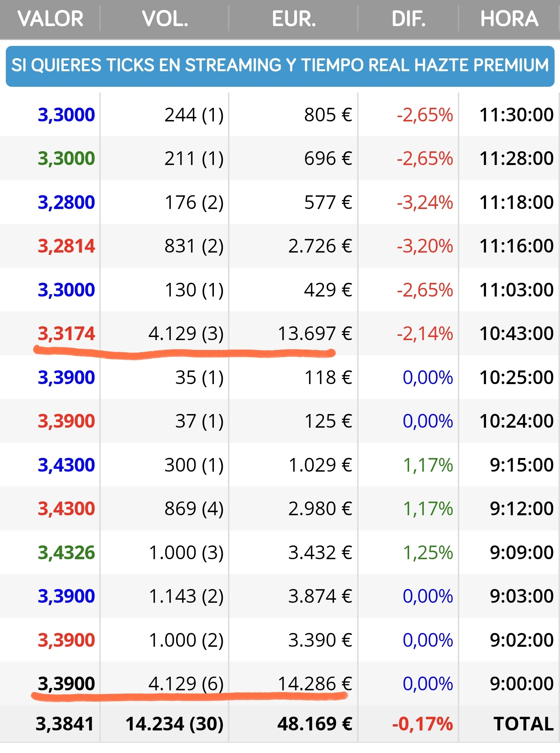Click the -2,14% difference
The width and height of the screenshot is (560, 753).
click(425, 333)
